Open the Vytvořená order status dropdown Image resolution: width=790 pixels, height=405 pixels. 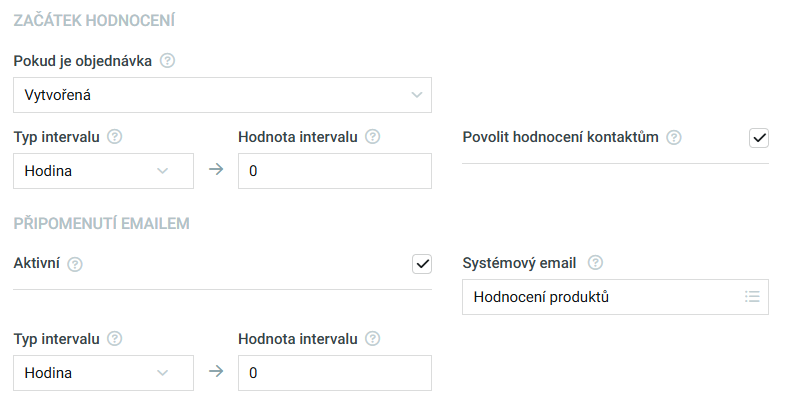[x=222, y=95]
